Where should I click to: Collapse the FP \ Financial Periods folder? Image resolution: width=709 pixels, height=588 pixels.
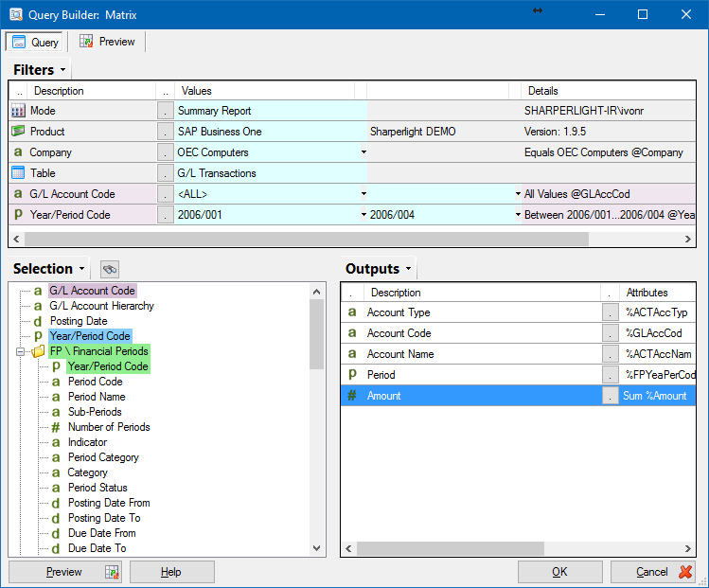20,351
